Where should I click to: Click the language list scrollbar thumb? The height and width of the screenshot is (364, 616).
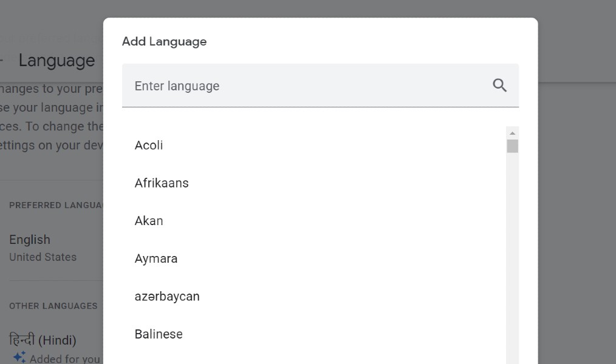[x=512, y=146]
